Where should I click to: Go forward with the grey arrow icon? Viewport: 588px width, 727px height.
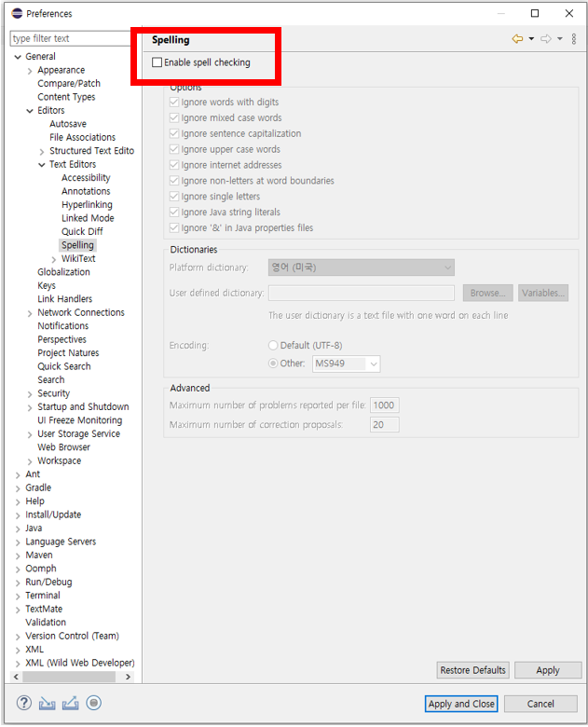point(546,38)
